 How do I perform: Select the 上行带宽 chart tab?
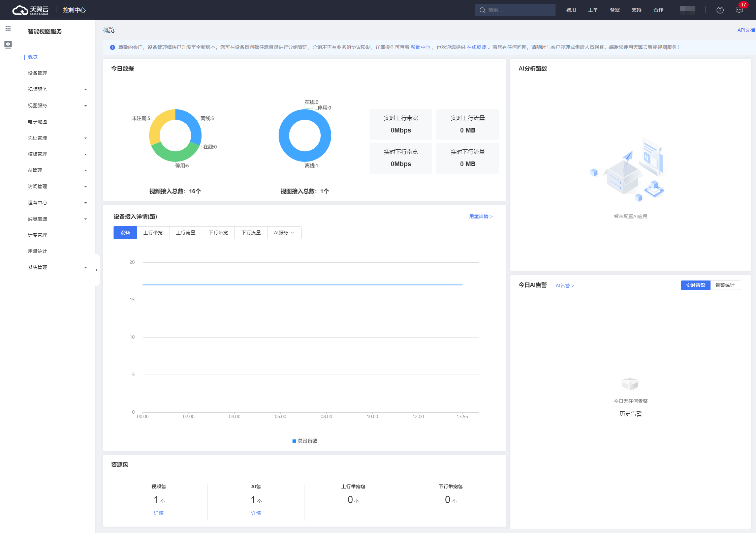(153, 233)
